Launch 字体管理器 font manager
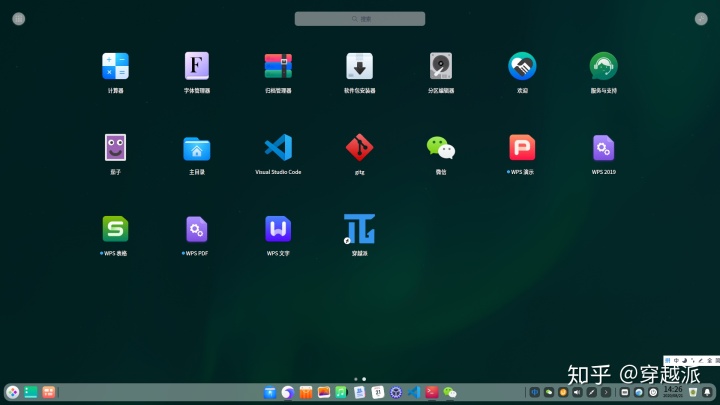Screen dimensions: 720x405 point(197,66)
